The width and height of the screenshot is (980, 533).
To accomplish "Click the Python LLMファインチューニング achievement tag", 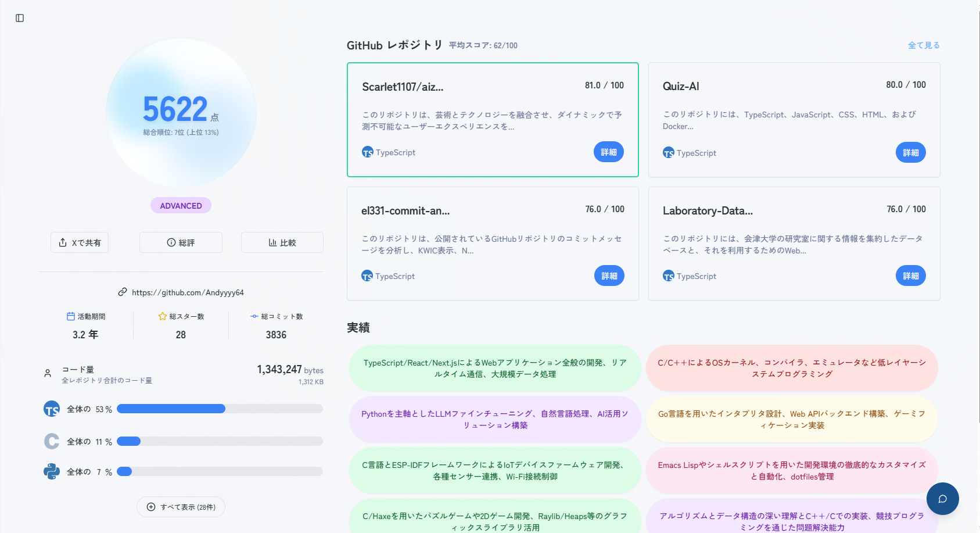I will [495, 420].
